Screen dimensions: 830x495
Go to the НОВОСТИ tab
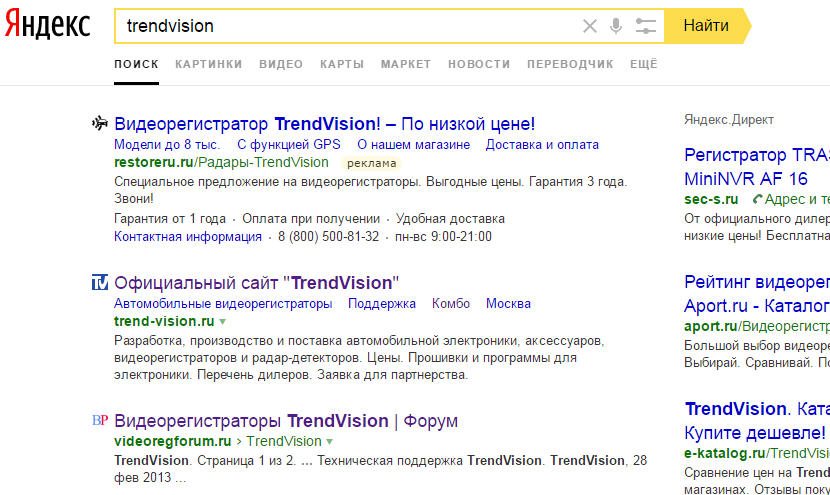479,64
